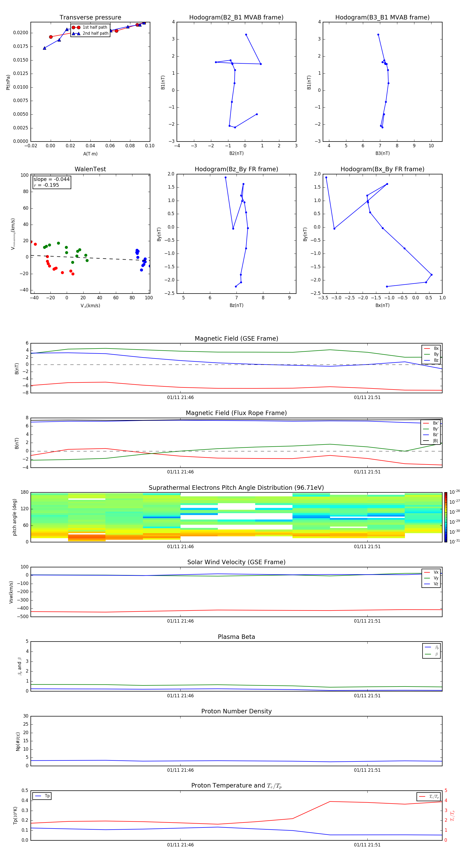Click the '|B|' legend entry in Flux Rope frame
Screen dimensions: 473x868
tap(431, 441)
